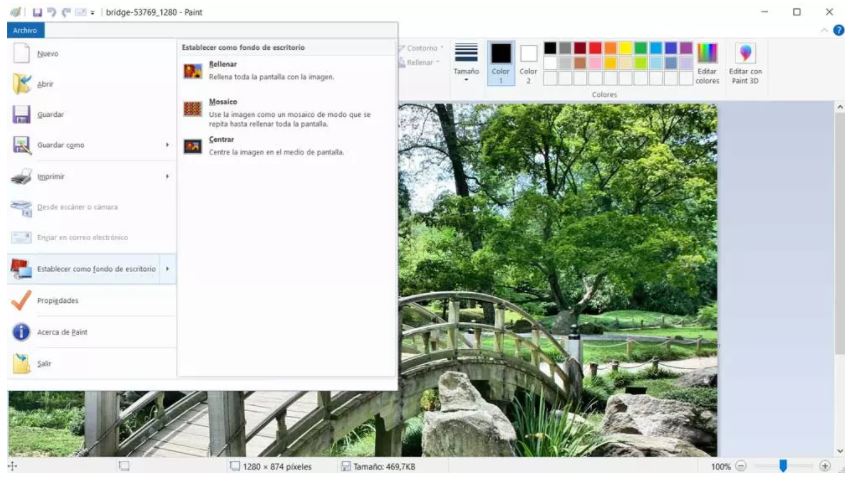
Task: Pick the orange palette swatch
Action: [x=610, y=48]
